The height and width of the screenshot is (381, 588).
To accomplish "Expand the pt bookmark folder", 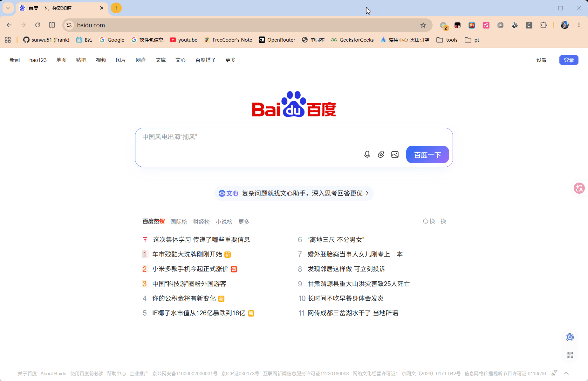I will 472,40.
